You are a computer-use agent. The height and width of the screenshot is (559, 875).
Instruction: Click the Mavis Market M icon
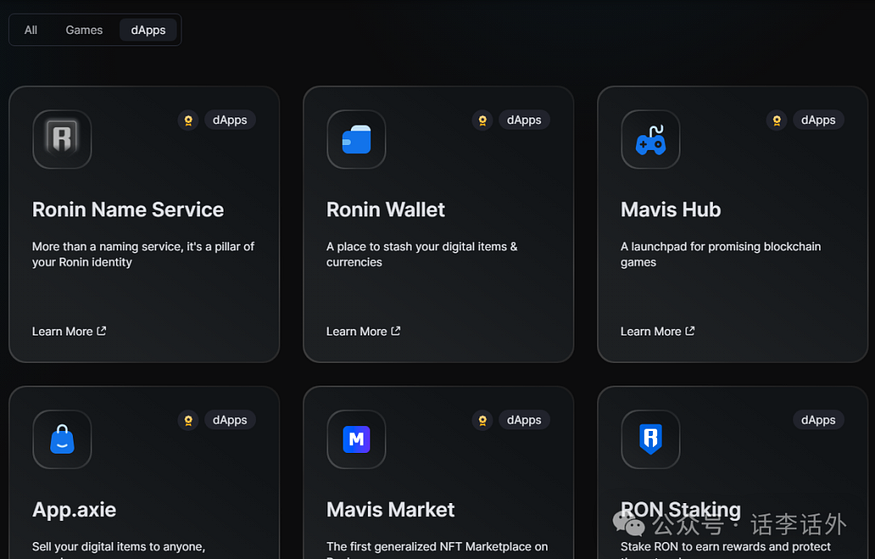tap(356, 440)
